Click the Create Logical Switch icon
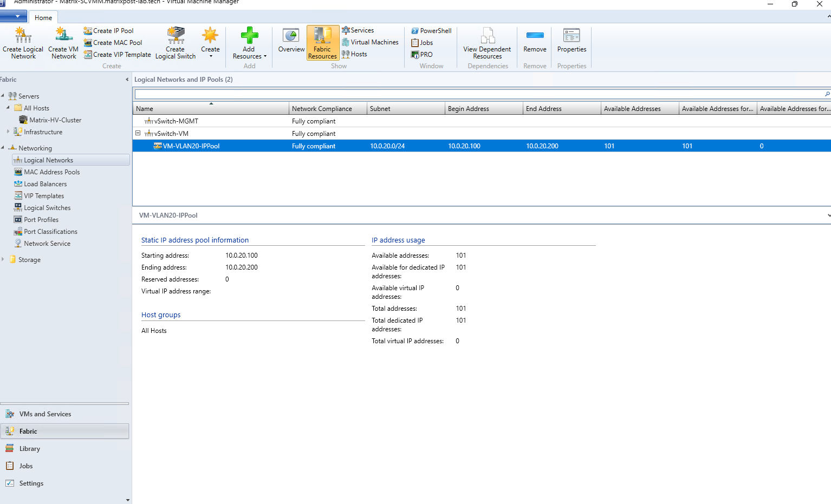The image size is (831, 504). [x=176, y=43]
